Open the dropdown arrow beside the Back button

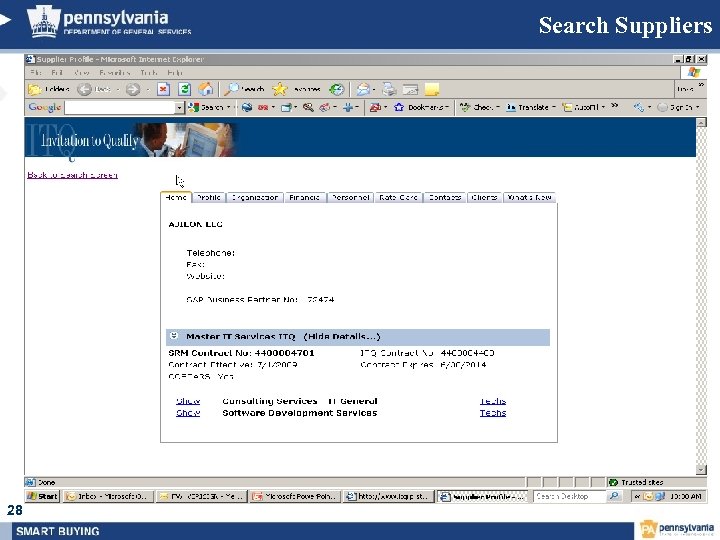(118, 90)
